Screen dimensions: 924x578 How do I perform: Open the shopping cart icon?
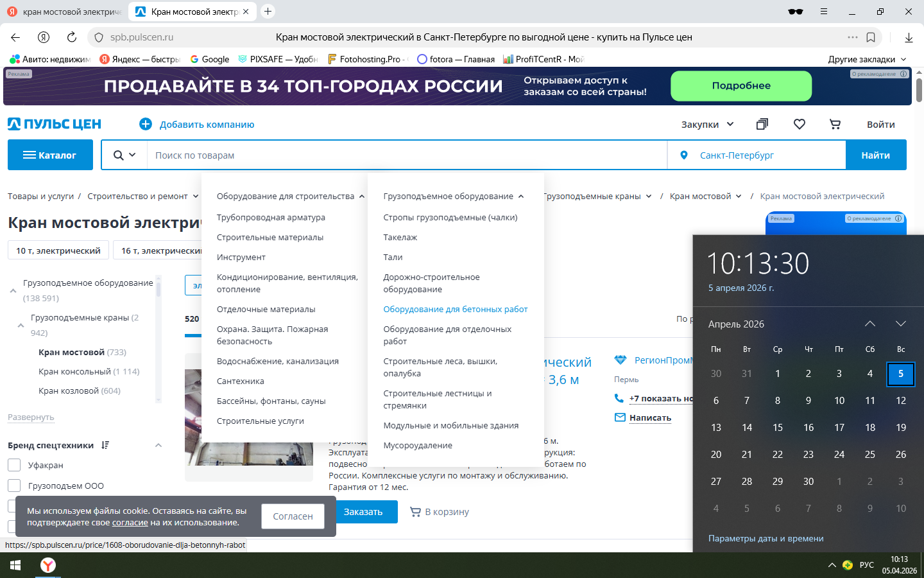click(835, 124)
